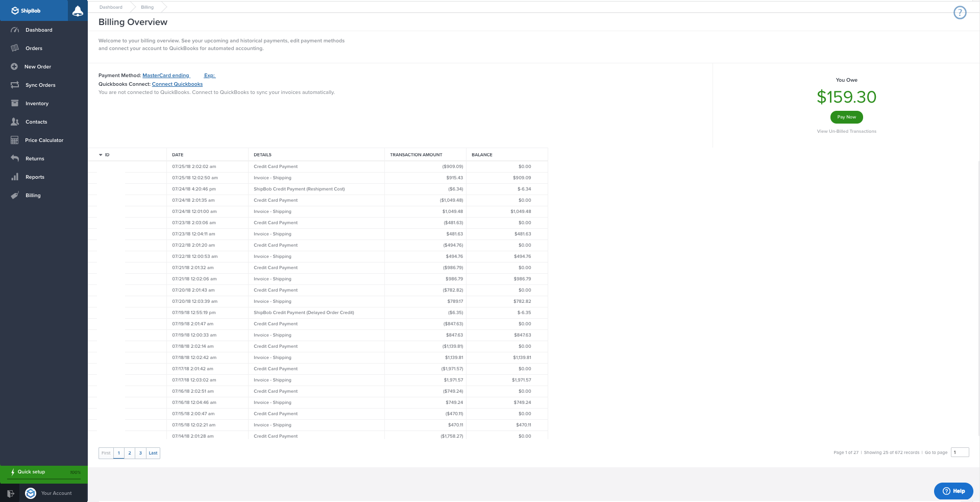Select Billing in the sidebar menu

click(x=33, y=196)
